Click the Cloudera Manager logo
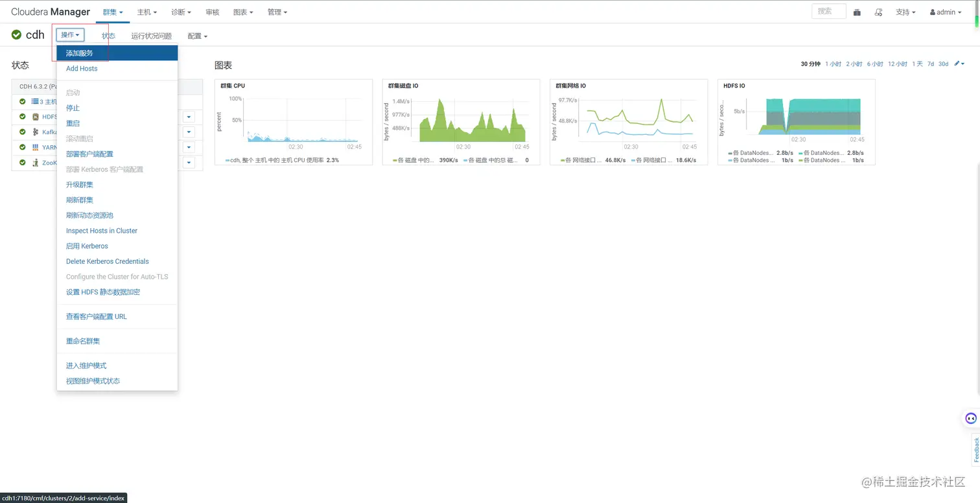The height and width of the screenshot is (503, 980). [x=51, y=12]
